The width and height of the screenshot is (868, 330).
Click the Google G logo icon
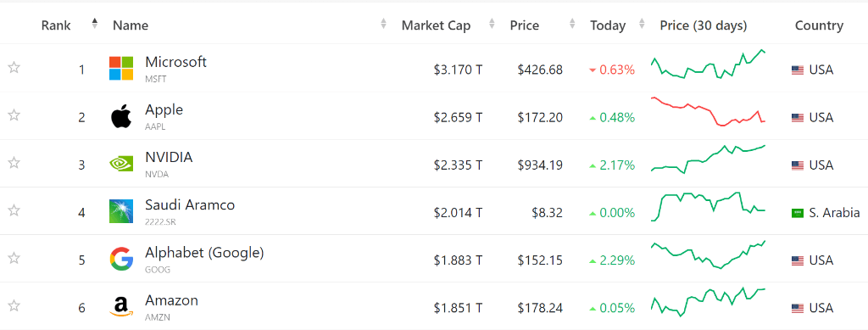click(121, 259)
